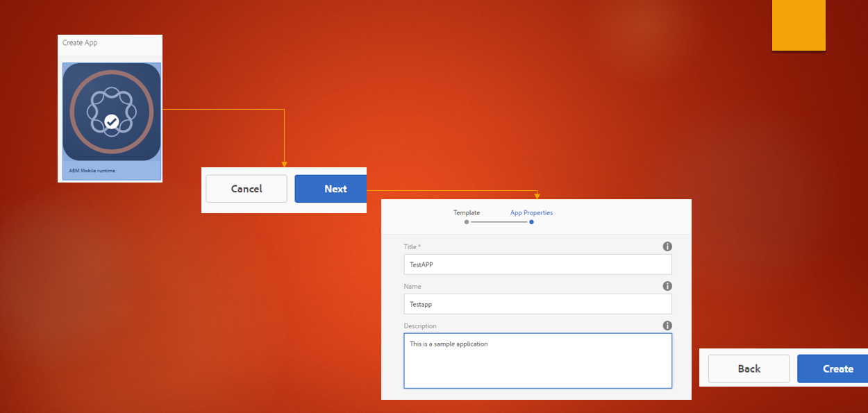
Task: Cancel the app creation dialog
Action: coord(246,189)
